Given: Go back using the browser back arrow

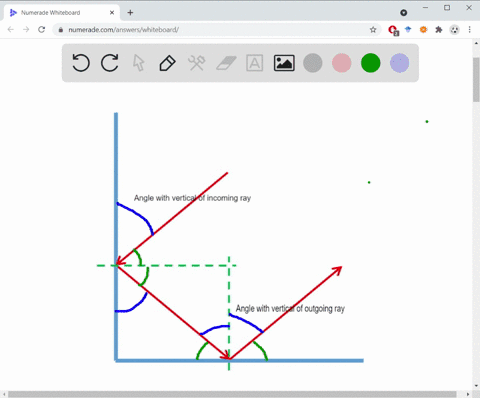Looking at the screenshot, I should pyautogui.click(x=11, y=30).
